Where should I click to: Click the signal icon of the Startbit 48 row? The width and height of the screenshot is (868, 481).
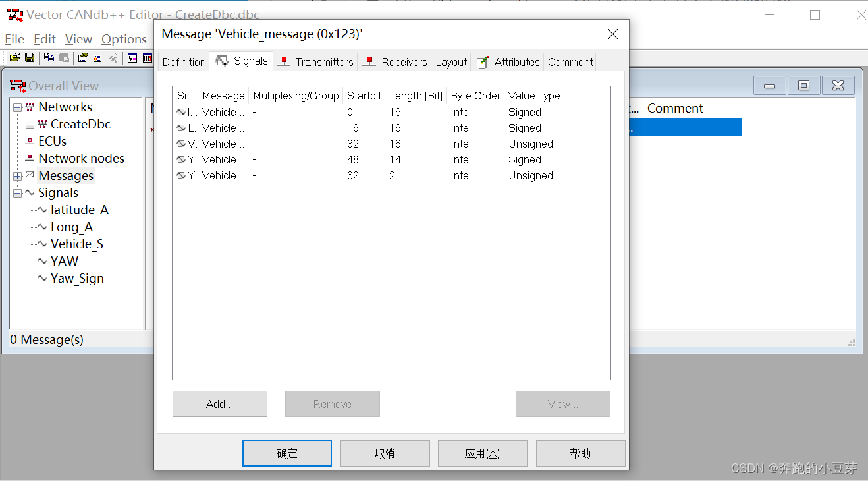pyautogui.click(x=181, y=159)
